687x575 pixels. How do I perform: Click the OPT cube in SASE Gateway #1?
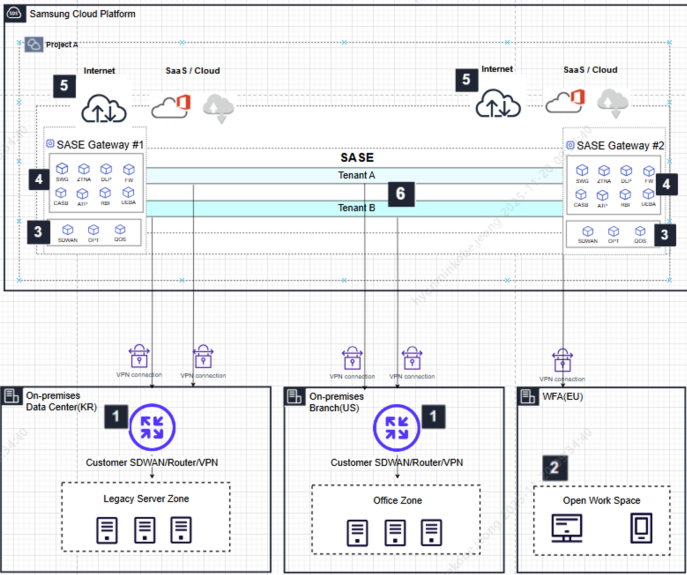pyautogui.click(x=93, y=230)
